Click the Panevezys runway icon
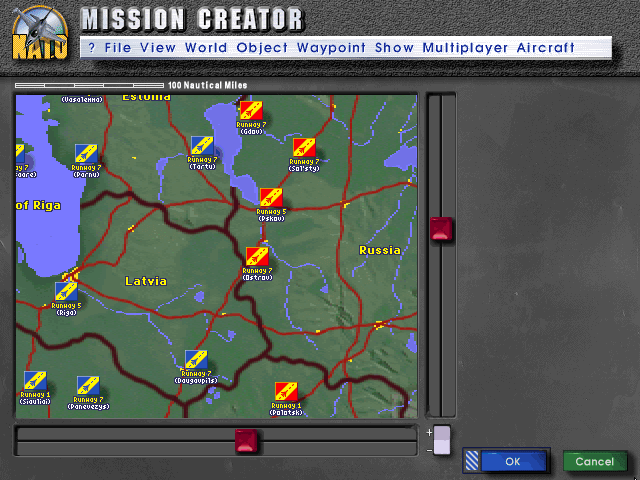640x480 pixels. pyautogui.click(x=88, y=386)
